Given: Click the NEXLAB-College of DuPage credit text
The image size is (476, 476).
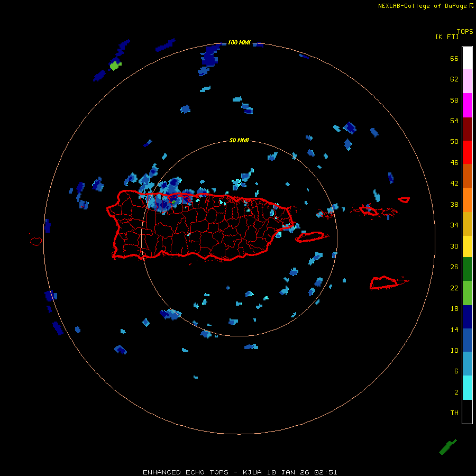Looking at the screenshot, I should click(422, 6).
